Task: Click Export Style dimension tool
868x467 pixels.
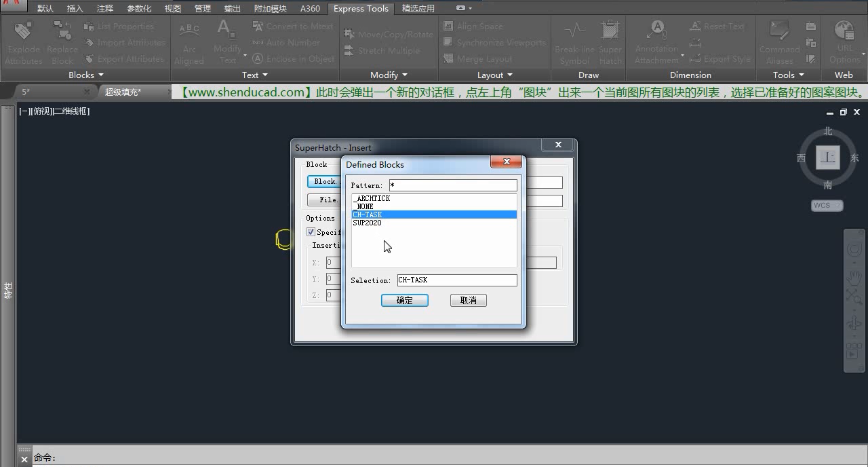Action: point(719,59)
